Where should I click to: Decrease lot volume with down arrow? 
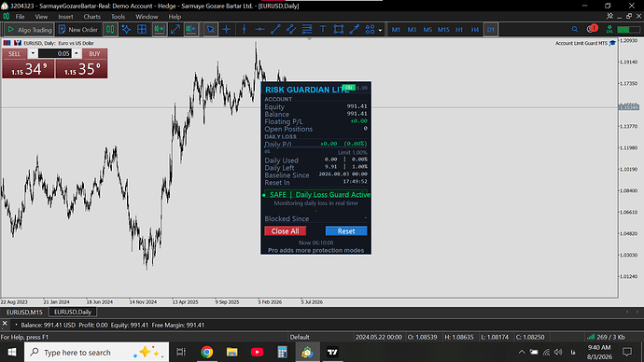click(x=33, y=53)
